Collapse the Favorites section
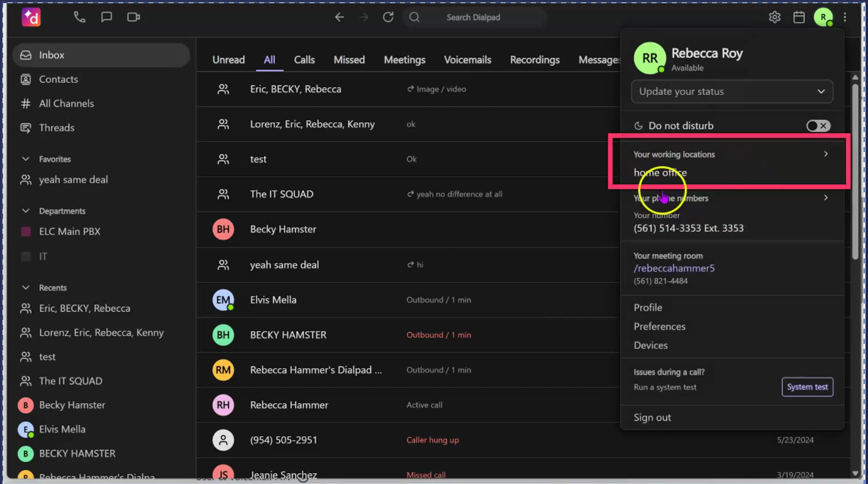The image size is (868, 484). tap(26, 159)
